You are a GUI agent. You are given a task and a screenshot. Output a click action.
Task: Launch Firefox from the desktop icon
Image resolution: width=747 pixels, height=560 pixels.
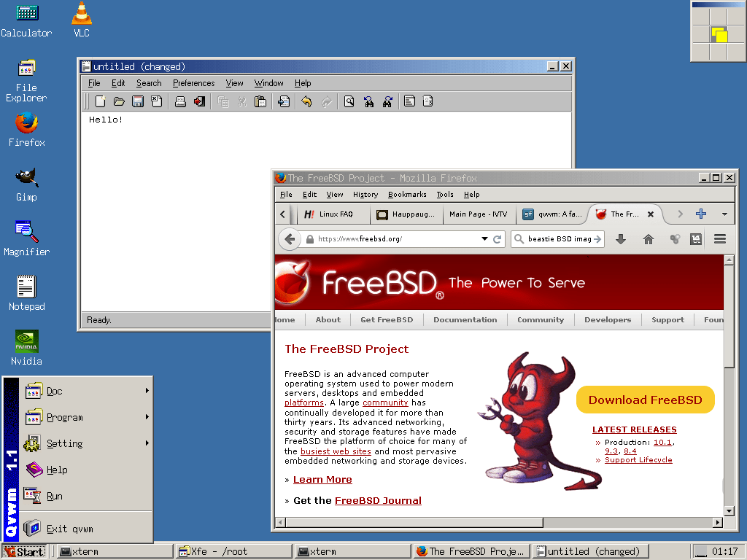[26, 129]
